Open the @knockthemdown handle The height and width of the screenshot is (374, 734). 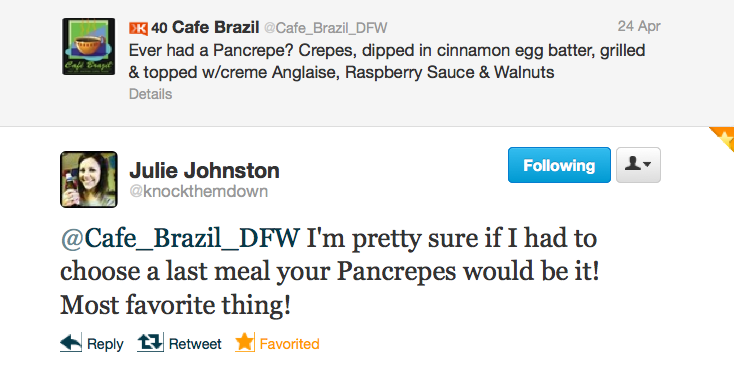[198, 191]
